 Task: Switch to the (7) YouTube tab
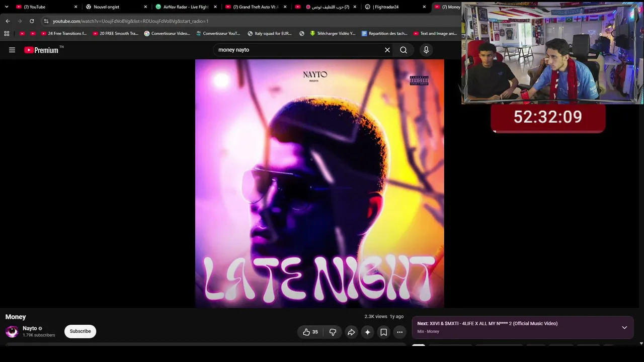tap(45, 7)
